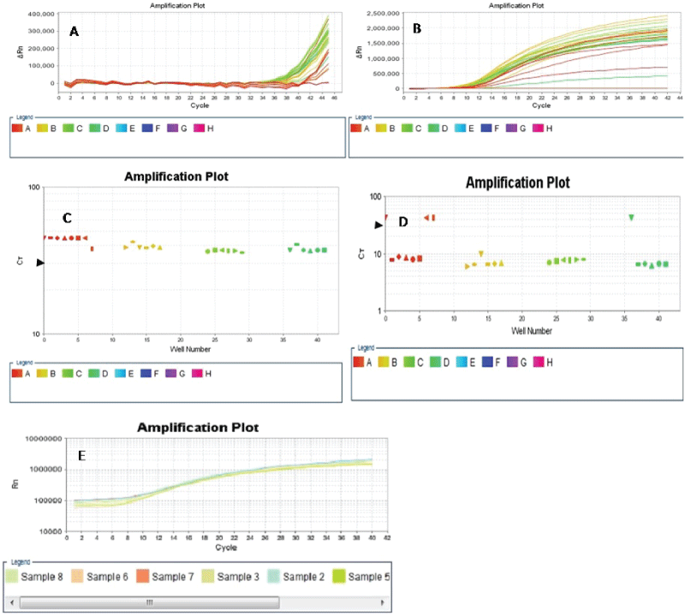Click the left arrow of the legend scrollbar
685x616 pixels.
(x=12, y=602)
